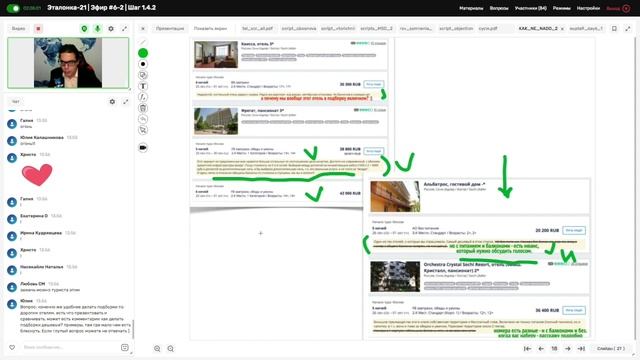Open the scripts_MSD_2 file tab
640x360 pixels.
tap(376, 29)
